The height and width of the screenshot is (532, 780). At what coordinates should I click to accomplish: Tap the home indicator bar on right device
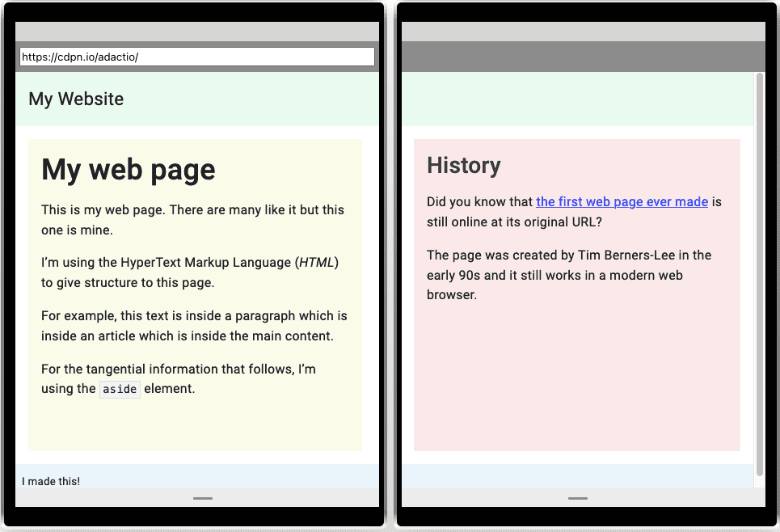(x=577, y=499)
